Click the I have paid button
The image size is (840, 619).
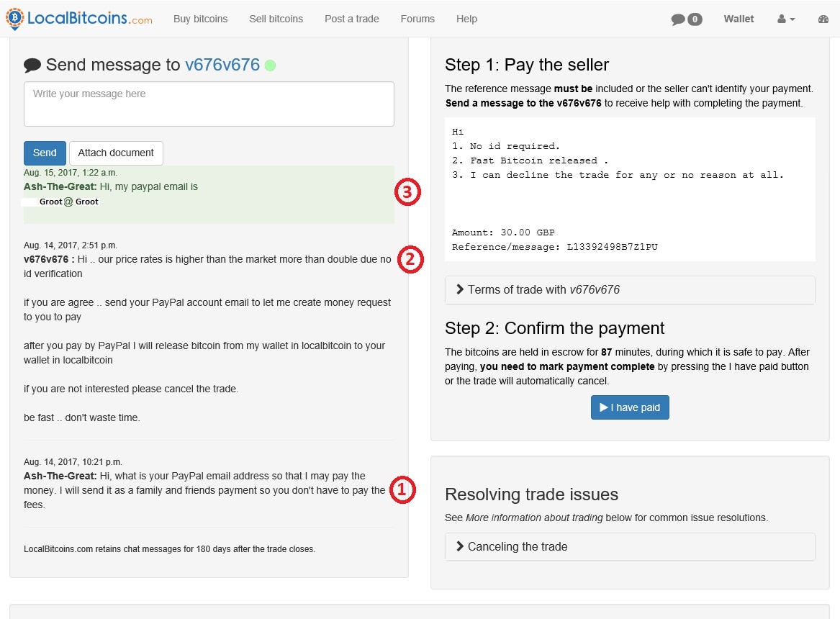click(x=630, y=407)
